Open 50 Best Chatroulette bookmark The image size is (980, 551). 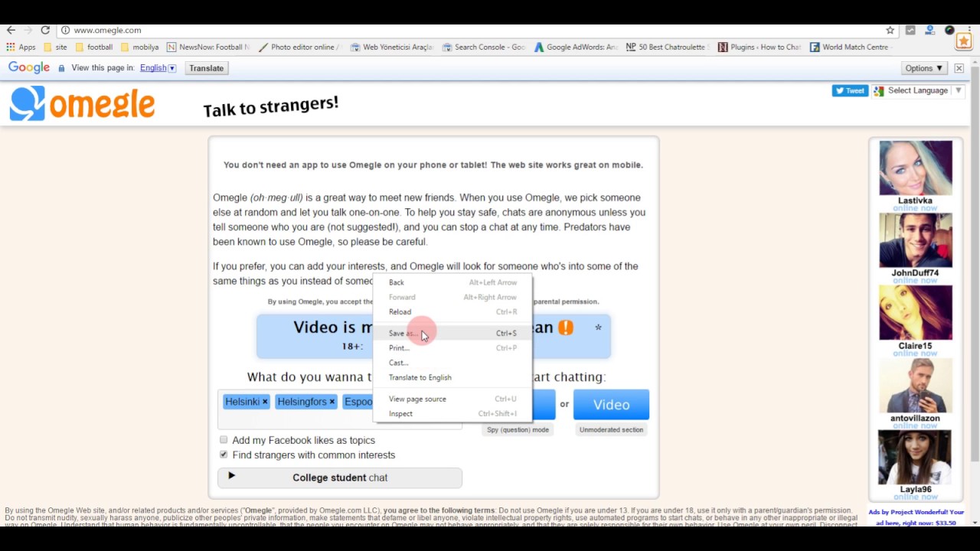pyautogui.click(x=666, y=47)
